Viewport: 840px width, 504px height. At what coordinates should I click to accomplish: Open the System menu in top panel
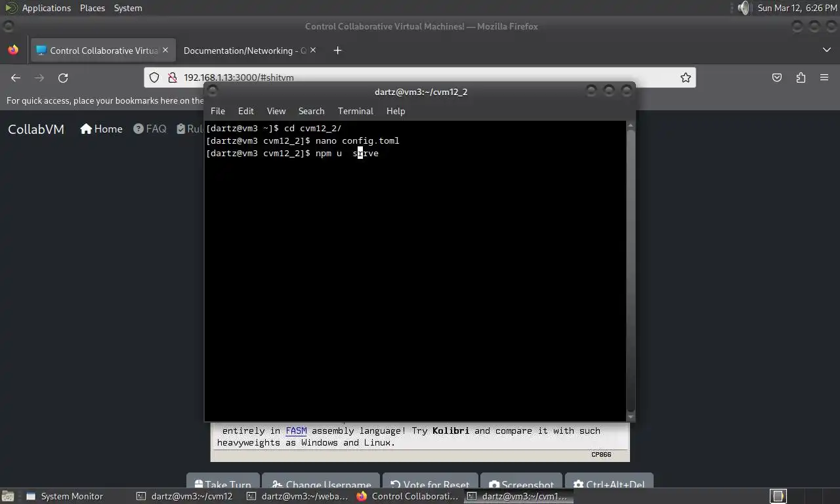(128, 8)
